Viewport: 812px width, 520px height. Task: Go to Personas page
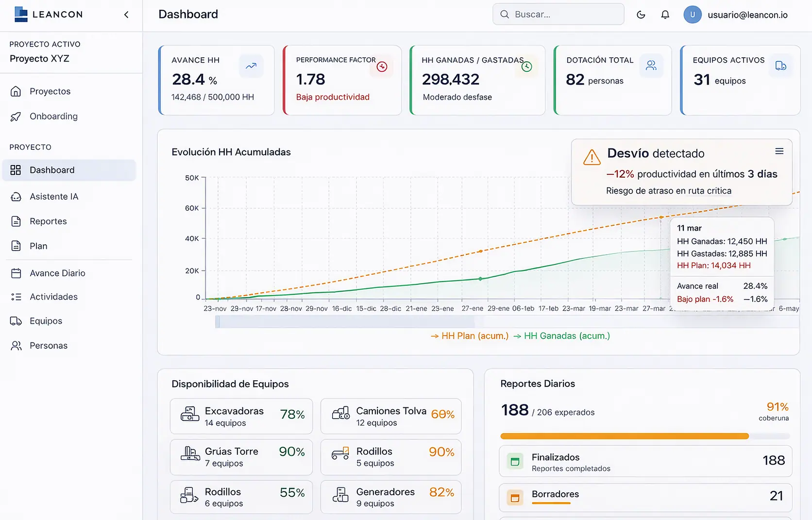[69, 346]
